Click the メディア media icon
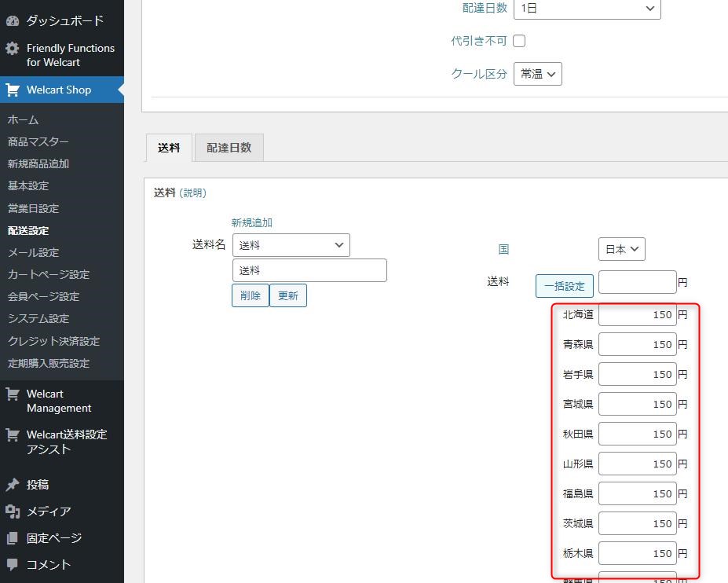 [13, 511]
